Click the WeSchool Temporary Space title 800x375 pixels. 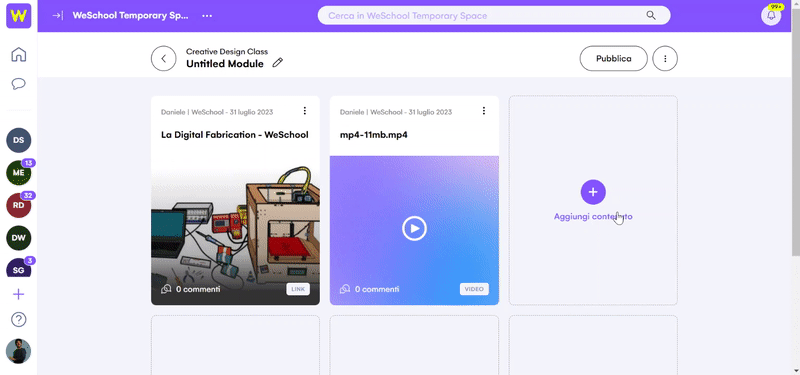[130, 15]
